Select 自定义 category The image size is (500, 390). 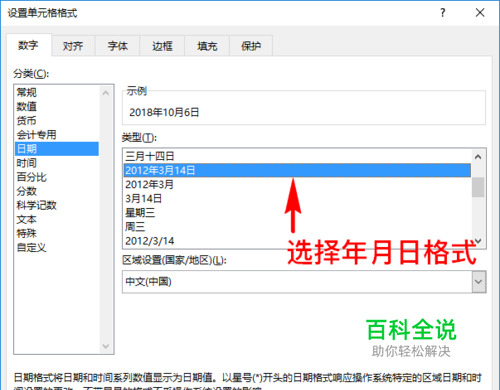click(x=57, y=248)
